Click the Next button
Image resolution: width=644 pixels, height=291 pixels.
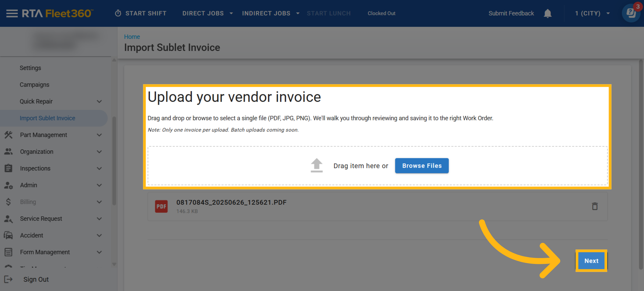click(591, 261)
